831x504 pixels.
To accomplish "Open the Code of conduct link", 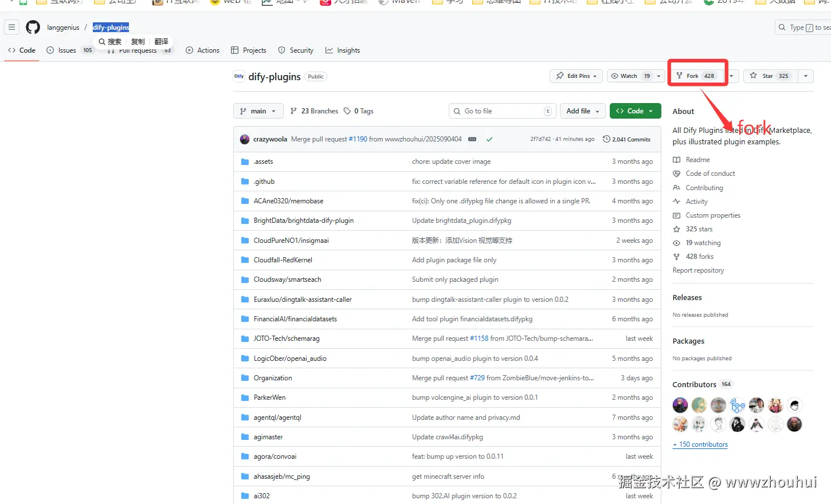I will (x=704, y=174).
